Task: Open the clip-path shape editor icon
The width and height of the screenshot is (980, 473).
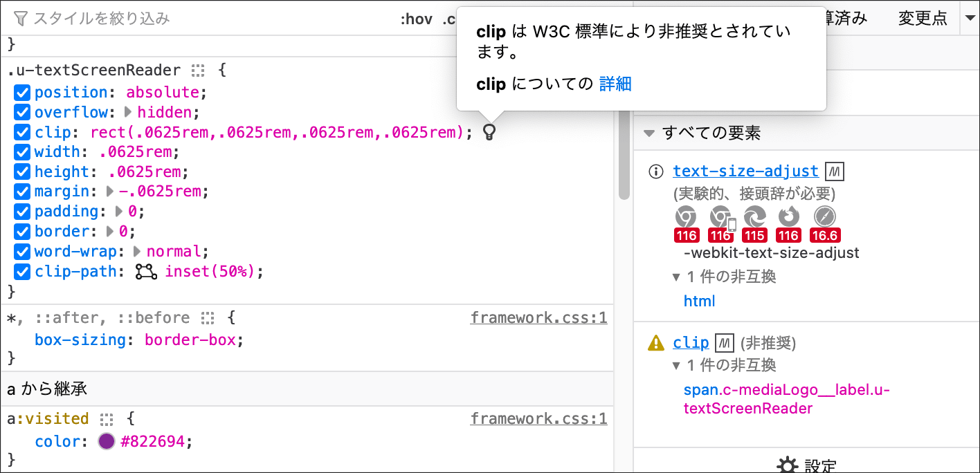Action: tap(146, 272)
